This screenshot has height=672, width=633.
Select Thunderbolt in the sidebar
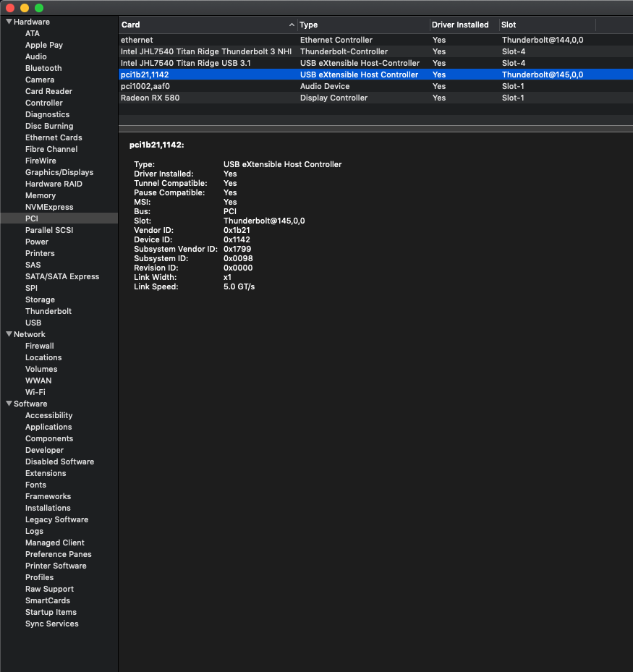(x=48, y=311)
